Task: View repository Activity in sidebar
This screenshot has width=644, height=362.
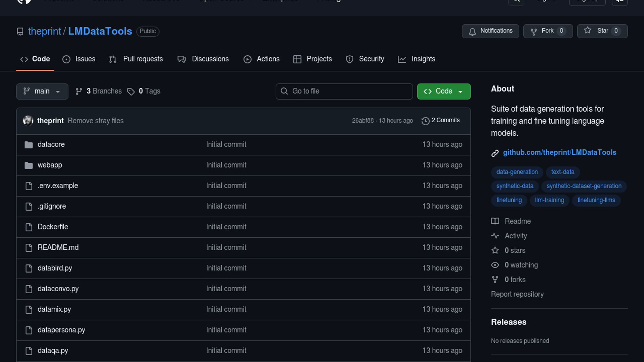Action: click(x=516, y=236)
